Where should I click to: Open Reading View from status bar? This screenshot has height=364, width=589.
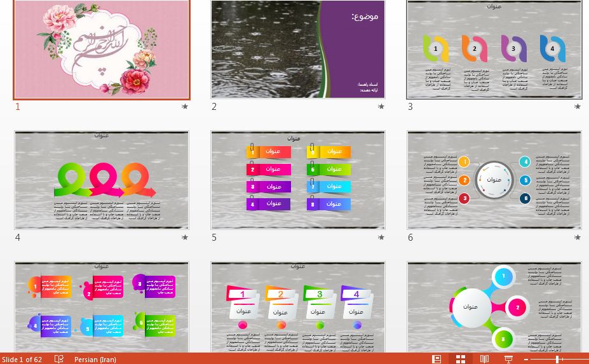pos(484,359)
